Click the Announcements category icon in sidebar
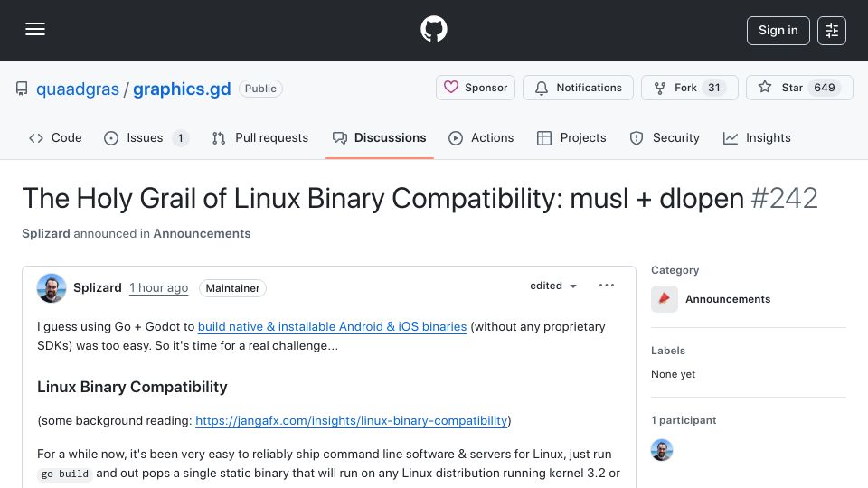The height and width of the screenshot is (488, 868). [665, 299]
